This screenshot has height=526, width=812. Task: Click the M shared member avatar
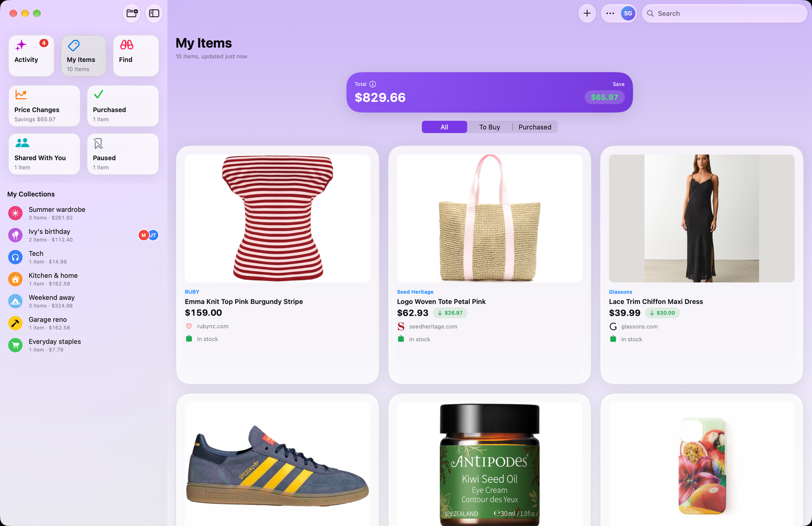143,235
